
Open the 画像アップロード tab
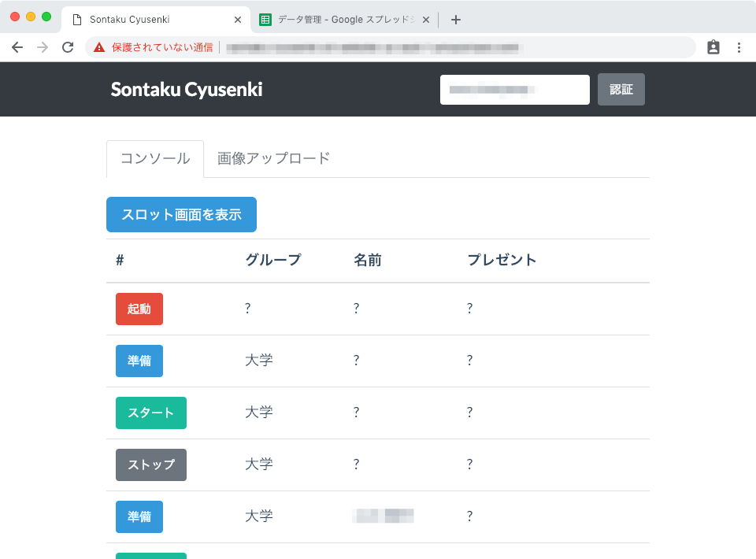tap(272, 158)
